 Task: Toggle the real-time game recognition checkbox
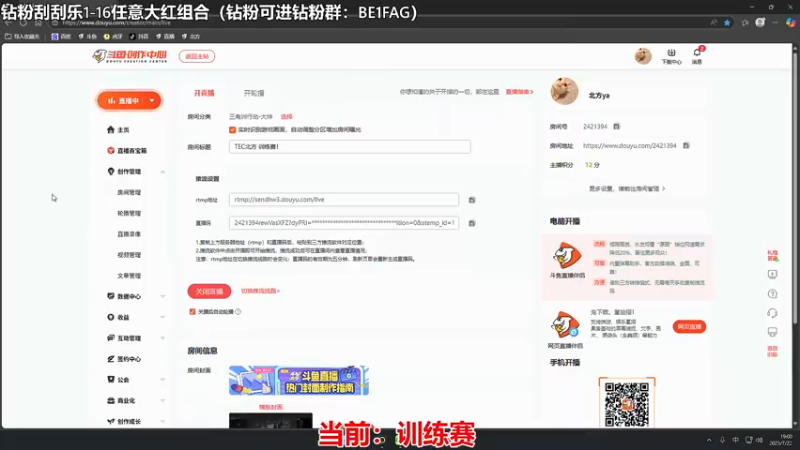coord(232,130)
